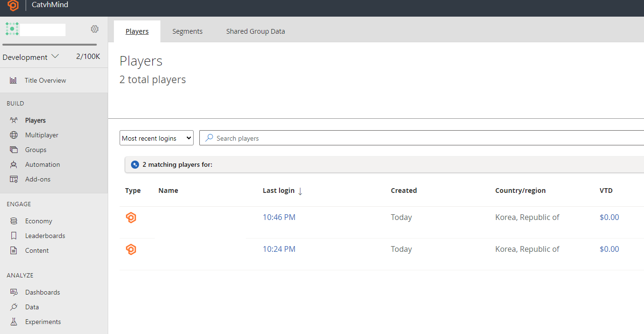This screenshot has width=644, height=334.
Task: Switch to the Shared Group Data tab
Action: click(255, 31)
